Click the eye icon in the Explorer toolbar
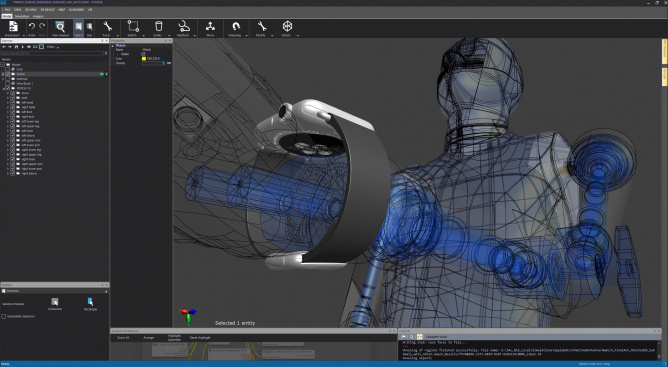The image size is (668, 367). [29, 47]
